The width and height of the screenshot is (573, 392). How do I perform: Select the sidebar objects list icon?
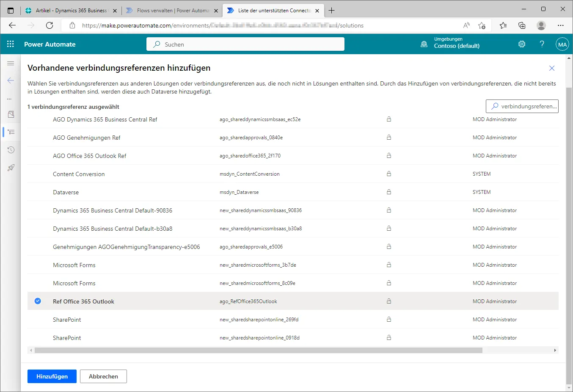pyautogui.click(x=11, y=132)
